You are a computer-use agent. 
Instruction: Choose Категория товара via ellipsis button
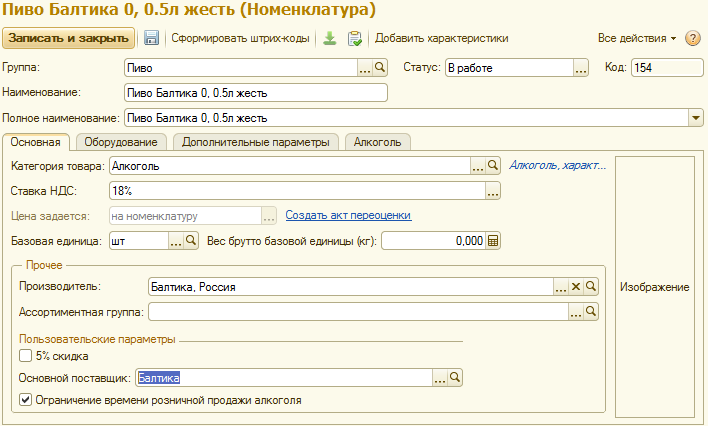pos(478,166)
